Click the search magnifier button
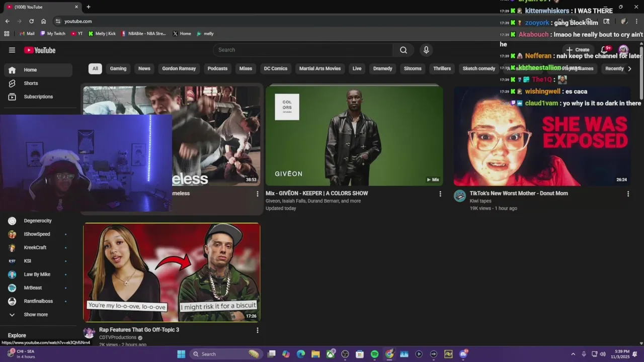The height and width of the screenshot is (362, 644). click(404, 50)
